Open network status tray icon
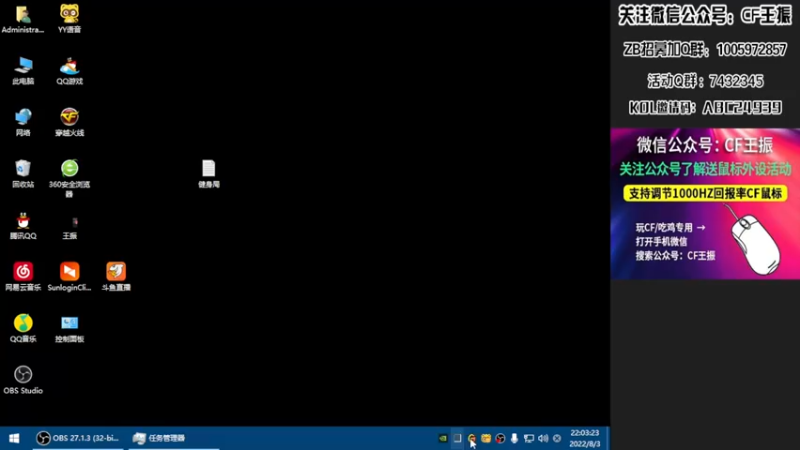800x450 pixels. (529, 438)
